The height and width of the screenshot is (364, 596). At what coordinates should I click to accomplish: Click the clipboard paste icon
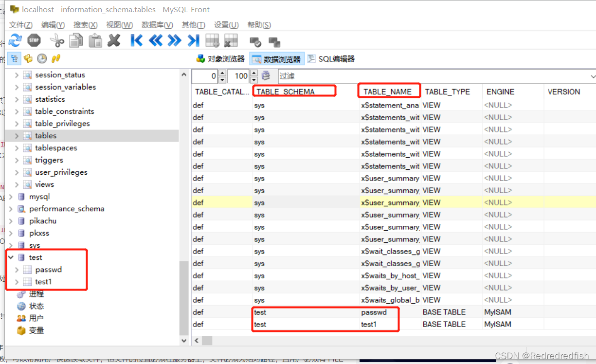pyautogui.click(x=95, y=40)
